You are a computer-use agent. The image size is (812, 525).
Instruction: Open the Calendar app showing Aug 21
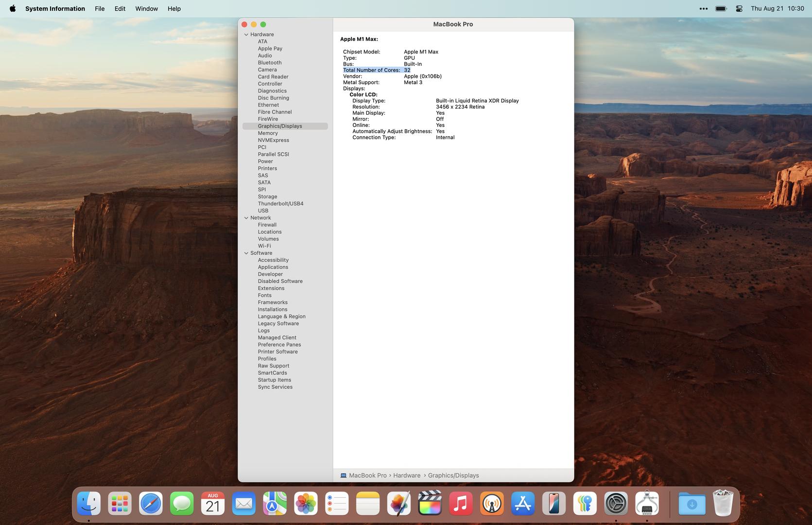pos(213,504)
